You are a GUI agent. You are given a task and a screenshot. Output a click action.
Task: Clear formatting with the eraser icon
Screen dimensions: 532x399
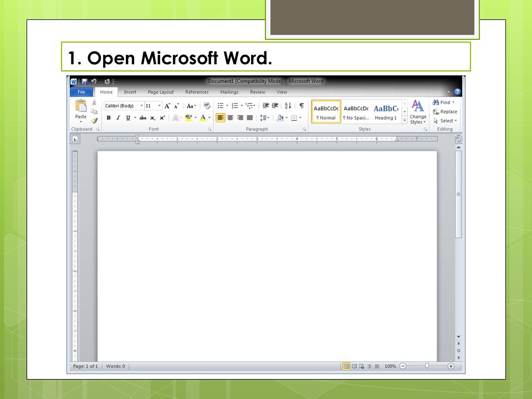tap(207, 106)
